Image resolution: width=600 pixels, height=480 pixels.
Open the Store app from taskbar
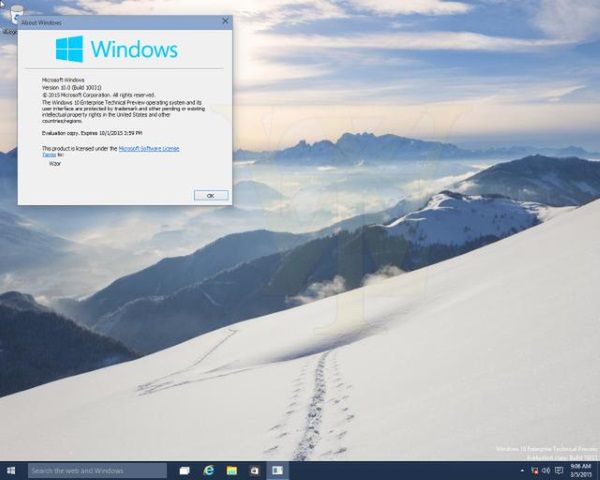pyautogui.click(x=254, y=470)
